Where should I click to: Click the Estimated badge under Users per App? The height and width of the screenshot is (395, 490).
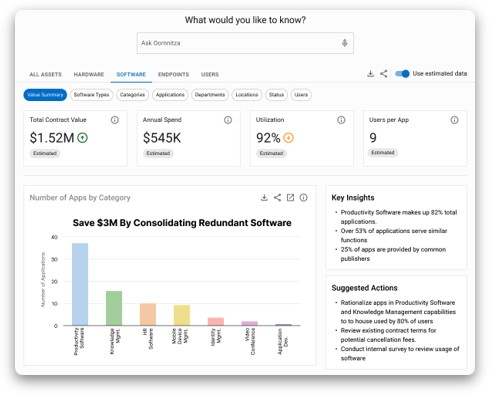pyautogui.click(x=383, y=153)
